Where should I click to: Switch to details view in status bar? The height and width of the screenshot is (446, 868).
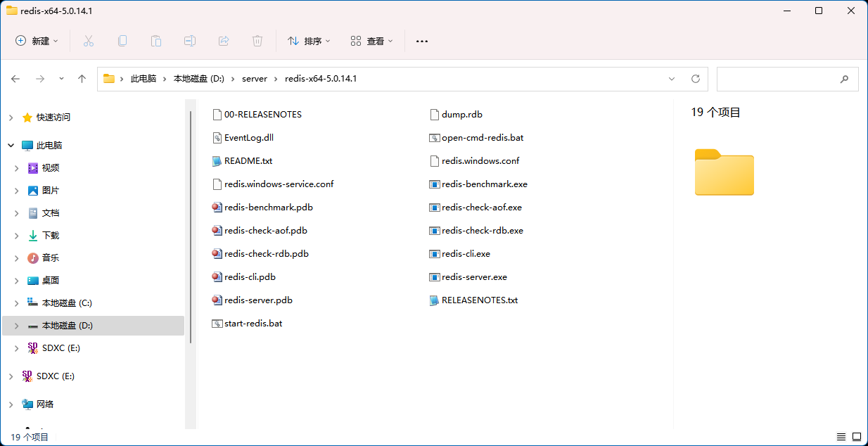pyautogui.click(x=841, y=438)
